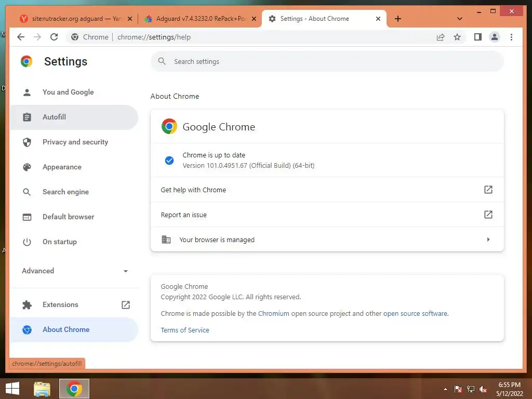Click the arrow on Your browser is managed row
532x399 pixels.
(488, 240)
